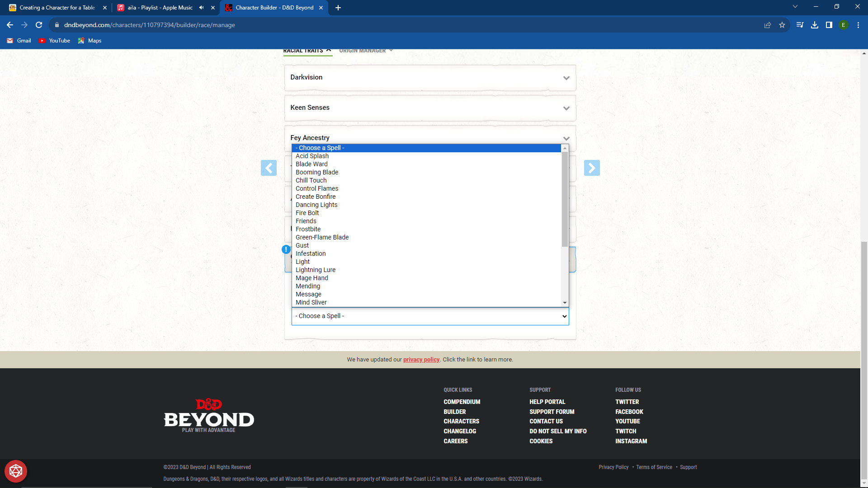Screen dimensions: 868x488
Task: Click the blue exclamation alert indicator
Action: pos(286,249)
